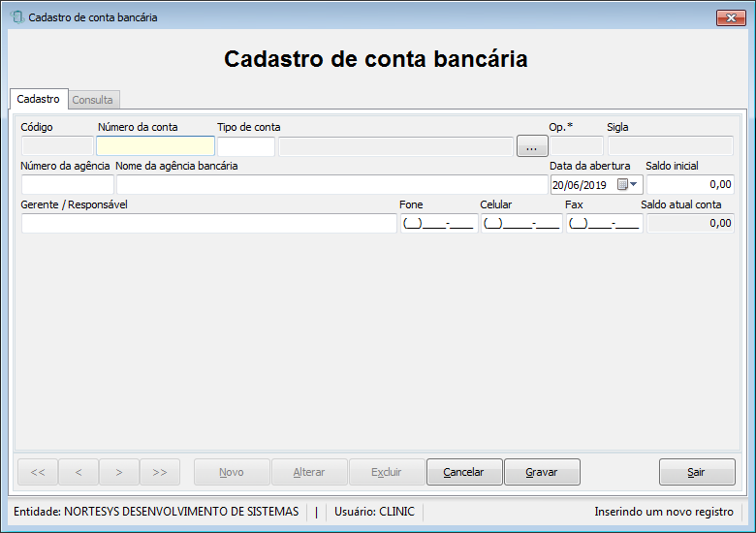Screen dimensions: 756x533
Task: Expand the Data da abertura dropdown arrow
Action: [634, 184]
